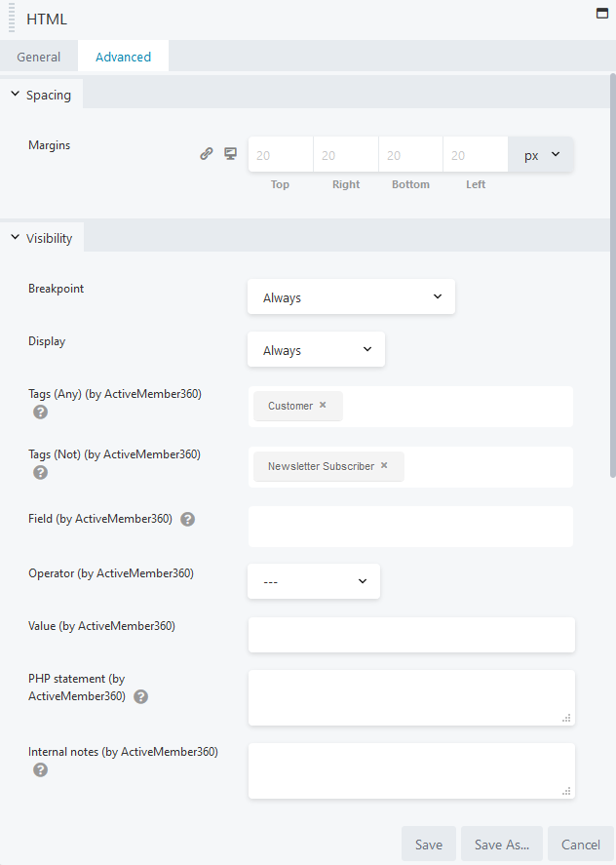Open help beside Internal notes label
Viewport: 616px width, 865px height.
pyautogui.click(x=39, y=770)
